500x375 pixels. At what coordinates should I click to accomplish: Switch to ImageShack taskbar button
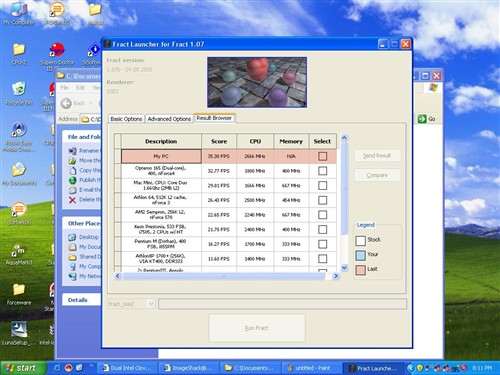coord(188,368)
